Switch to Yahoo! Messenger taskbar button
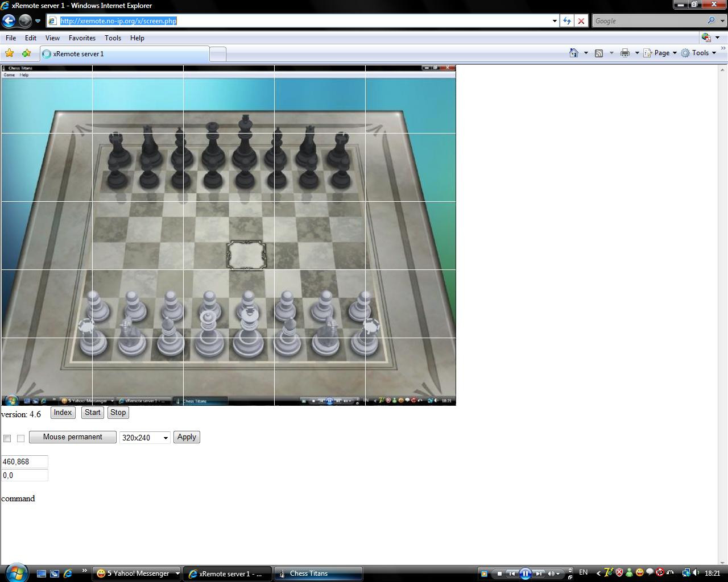 pos(136,573)
